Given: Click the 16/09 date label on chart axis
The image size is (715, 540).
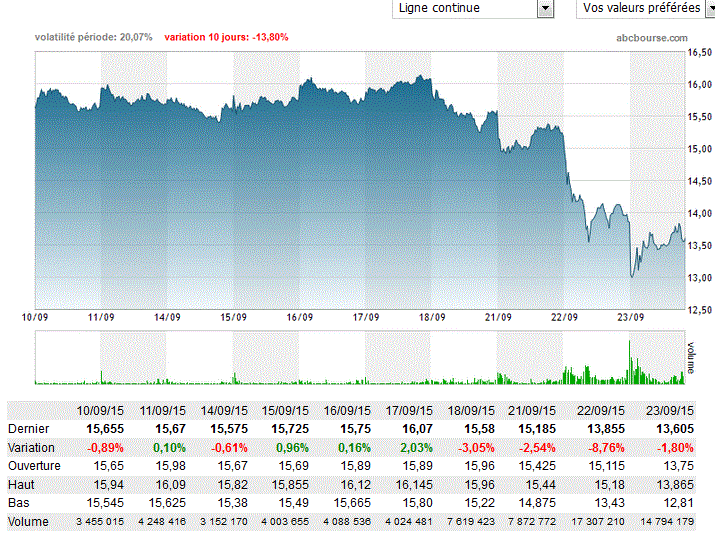Looking at the screenshot, I should pyautogui.click(x=299, y=317).
